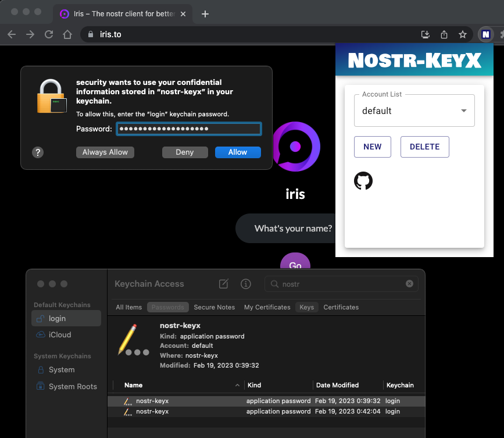Sort the list by Keychain column
The image size is (504, 438).
click(404, 385)
